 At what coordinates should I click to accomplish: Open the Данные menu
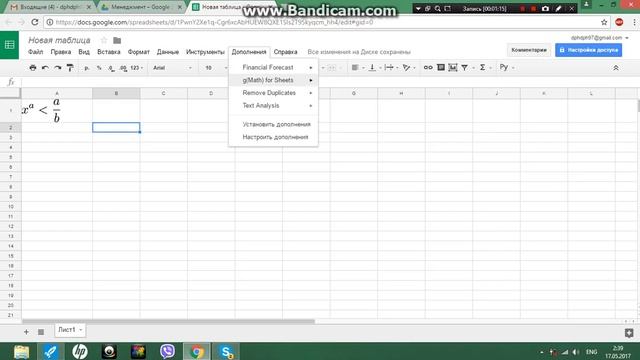(168, 52)
